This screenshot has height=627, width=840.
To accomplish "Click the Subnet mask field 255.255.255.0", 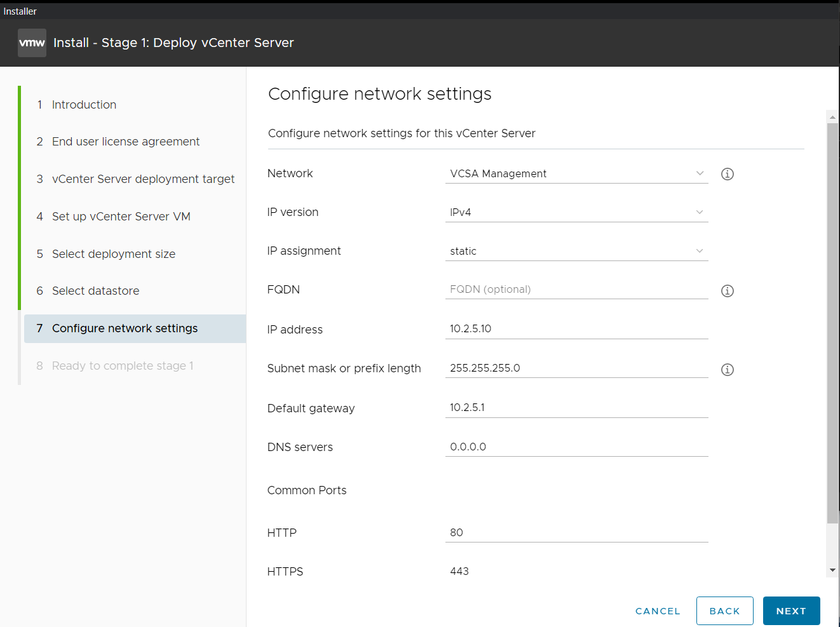I will [576, 368].
